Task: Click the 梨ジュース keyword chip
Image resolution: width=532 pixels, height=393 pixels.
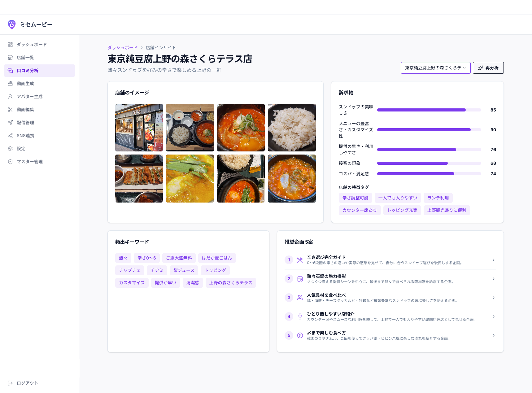Action: (184, 270)
